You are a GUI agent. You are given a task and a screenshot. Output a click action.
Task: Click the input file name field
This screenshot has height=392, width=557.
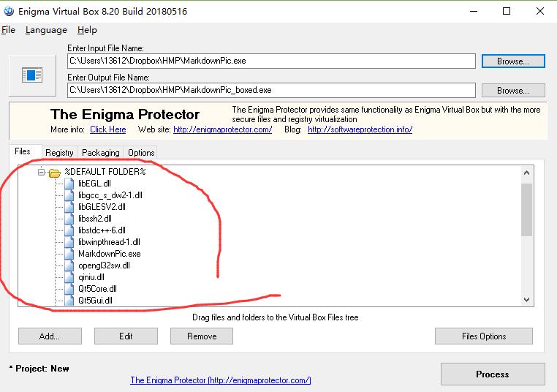[271, 61]
